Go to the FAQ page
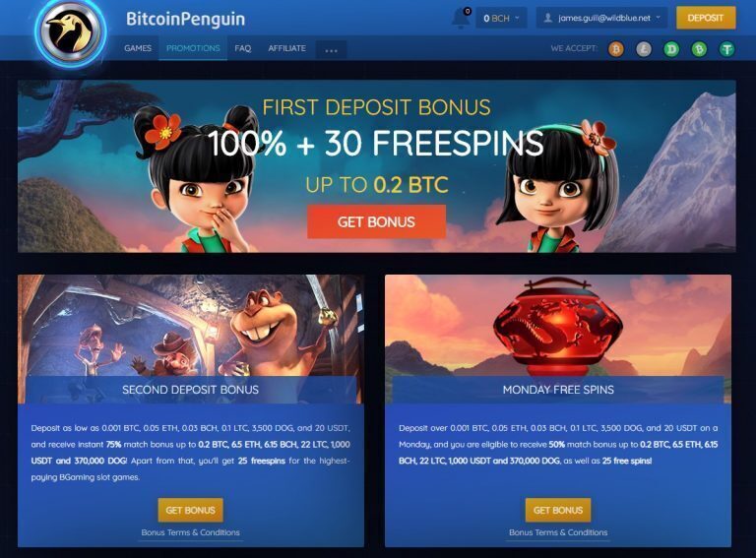 242,48
